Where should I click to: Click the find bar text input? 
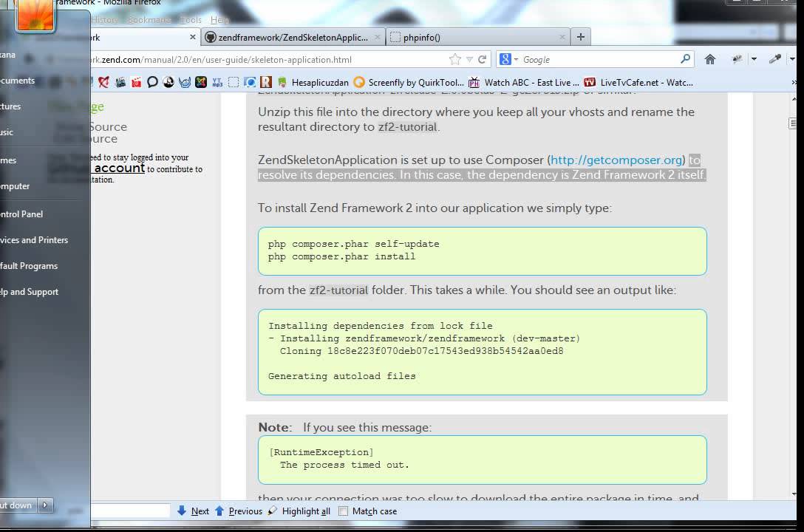[130, 511]
